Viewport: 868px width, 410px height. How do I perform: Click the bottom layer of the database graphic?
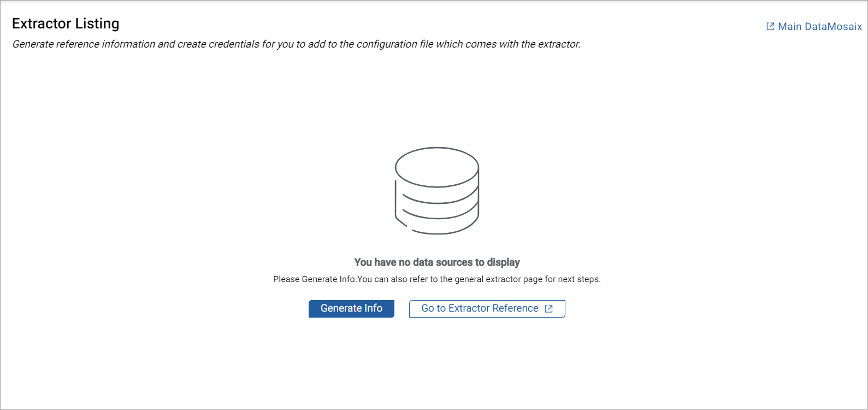437,225
